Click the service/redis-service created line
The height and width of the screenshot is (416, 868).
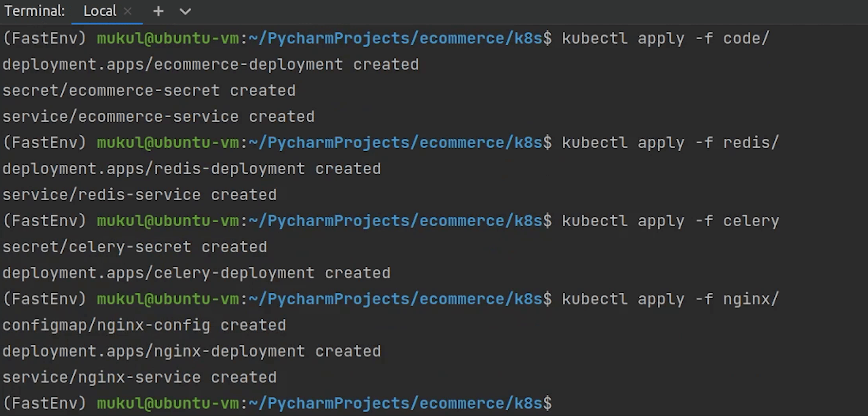tap(140, 195)
